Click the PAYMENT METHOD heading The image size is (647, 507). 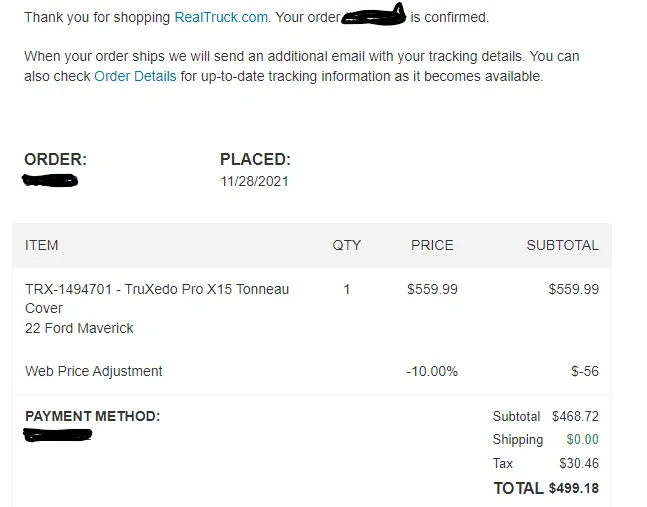click(x=92, y=416)
